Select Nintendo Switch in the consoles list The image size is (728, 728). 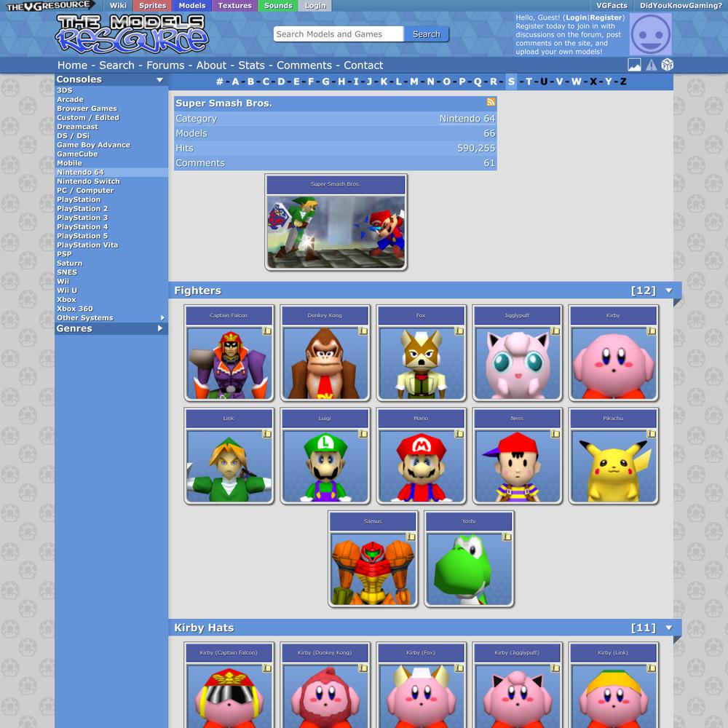tap(88, 181)
